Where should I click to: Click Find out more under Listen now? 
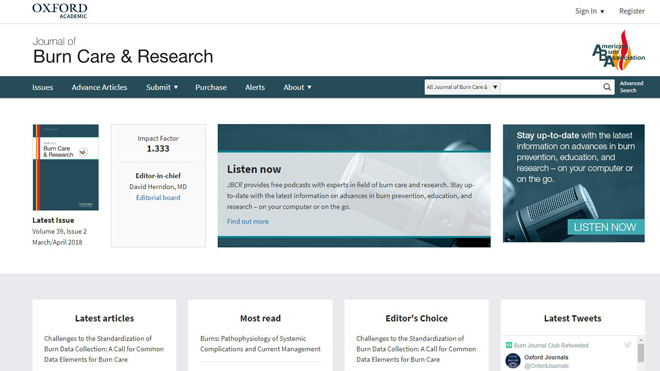pyautogui.click(x=248, y=221)
